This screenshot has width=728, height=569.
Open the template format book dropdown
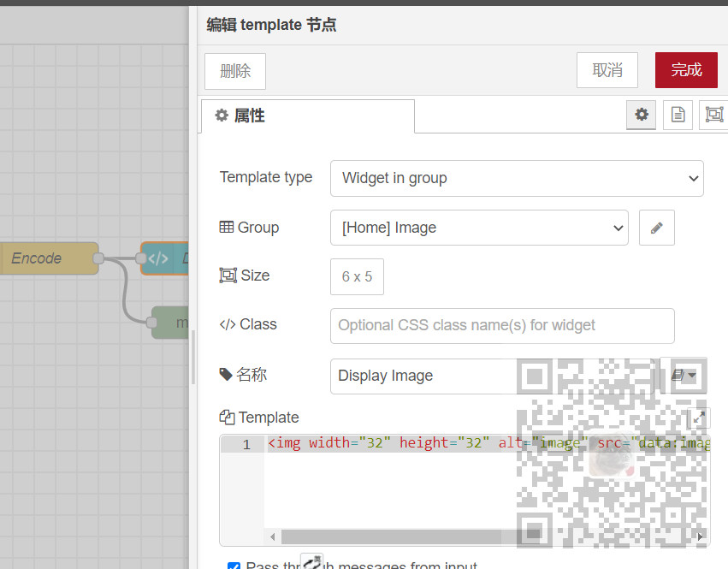pyautogui.click(x=684, y=376)
